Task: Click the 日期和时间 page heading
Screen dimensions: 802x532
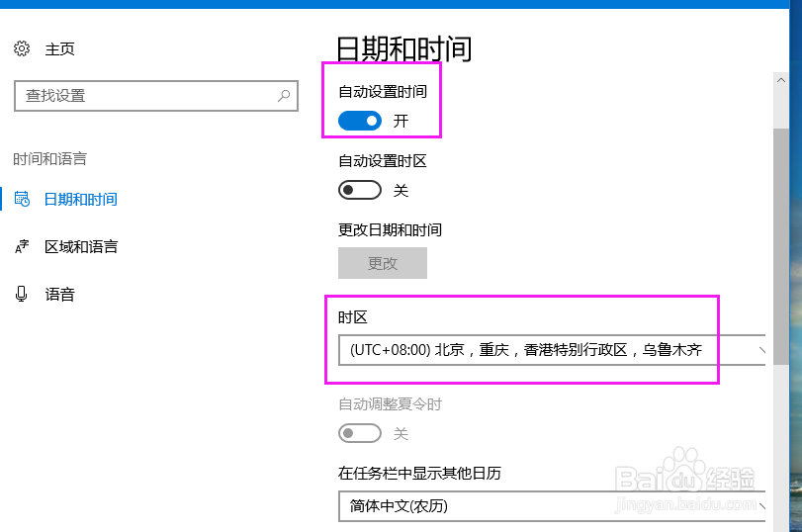Action: [x=404, y=49]
